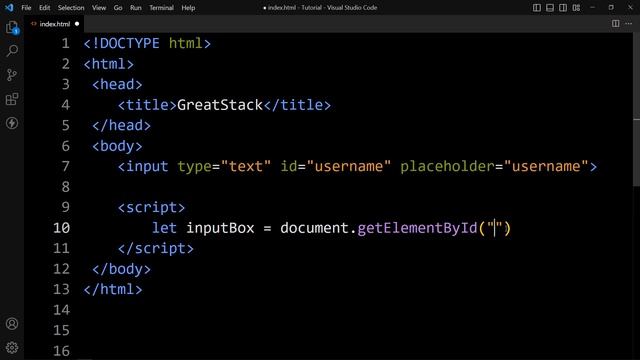
Task: Click the closing html tag on line 13
Action: coord(113,289)
